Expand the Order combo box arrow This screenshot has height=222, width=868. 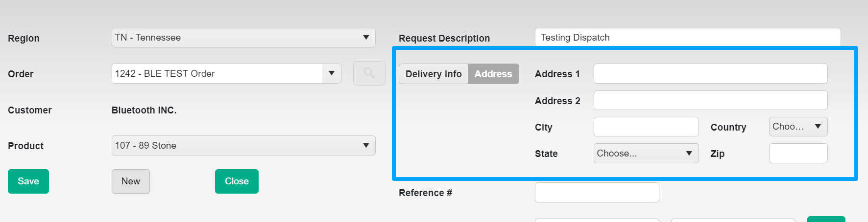[x=332, y=74]
